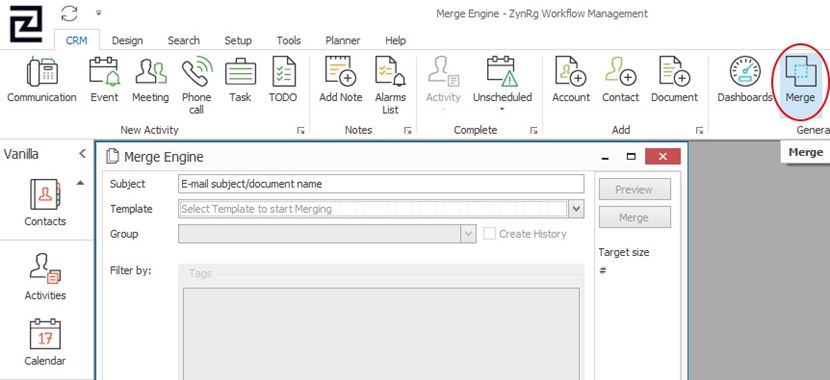Screen dimensions: 830x380
Task: Open the quick access toolbar dropdown
Action: tap(98, 13)
